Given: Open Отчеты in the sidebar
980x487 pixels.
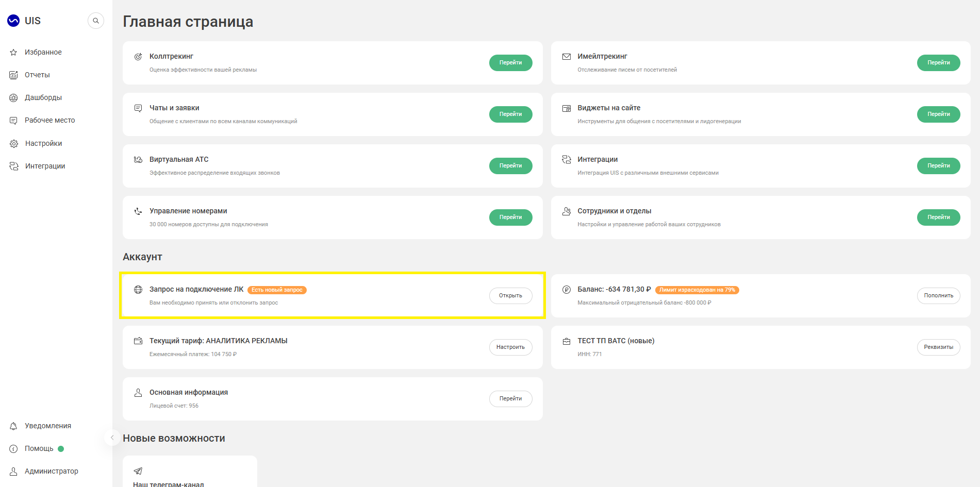Looking at the screenshot, I should [37, 75].
